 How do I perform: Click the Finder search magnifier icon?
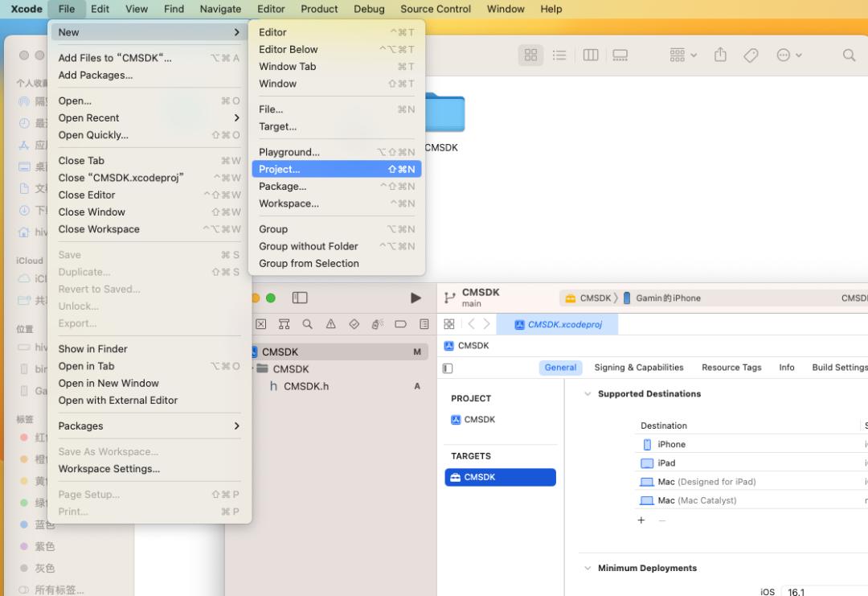(x=849, y=55)
